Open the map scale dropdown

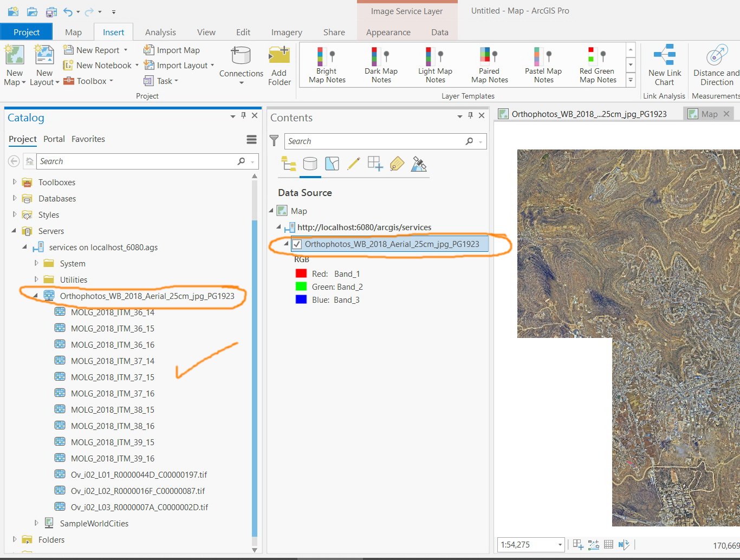pyautogui.click(x=560, y=545)
